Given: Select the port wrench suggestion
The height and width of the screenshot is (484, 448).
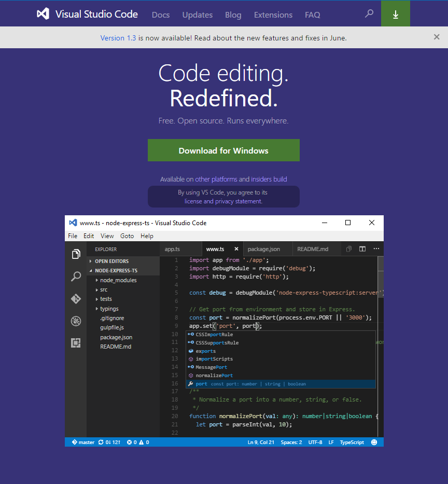Looking at the screenshot, I should (x=281, y=384).
